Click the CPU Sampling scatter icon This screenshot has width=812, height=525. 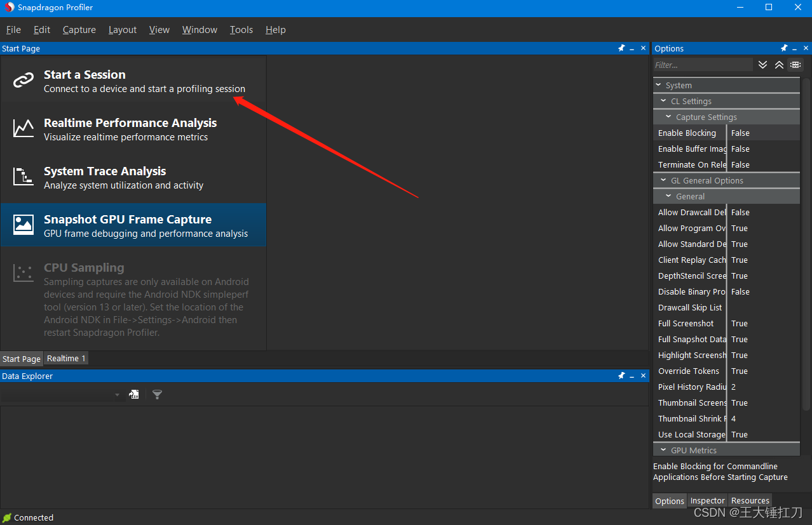[x=24, y=274]
